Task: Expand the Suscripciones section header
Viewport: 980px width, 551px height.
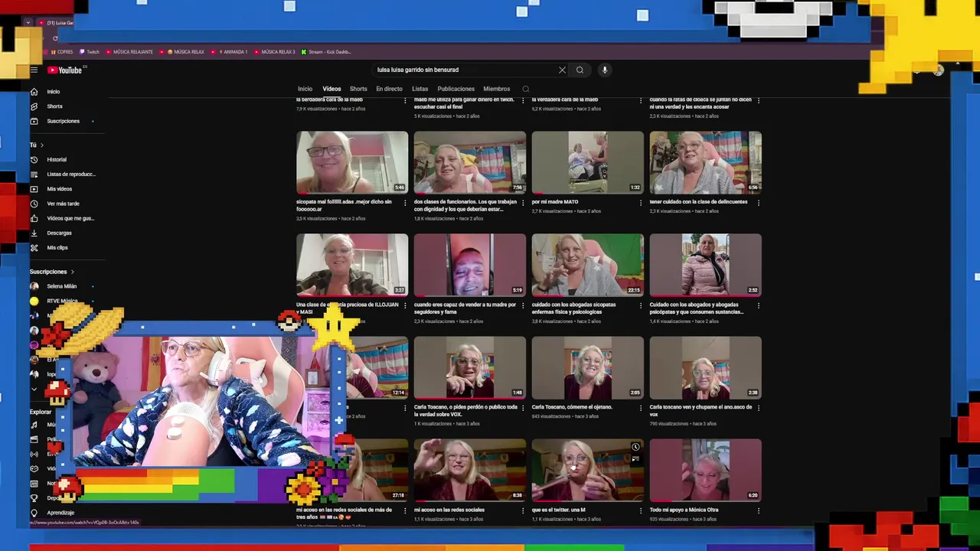Action: coord(52,272)
